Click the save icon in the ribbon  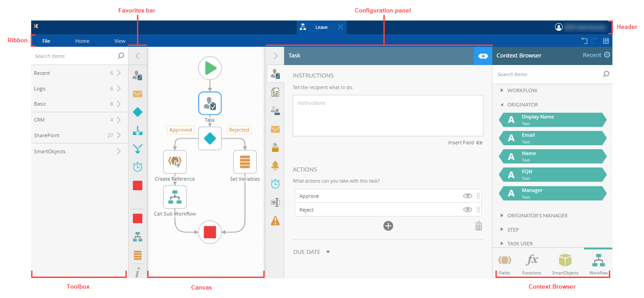(x=606, y=41)
